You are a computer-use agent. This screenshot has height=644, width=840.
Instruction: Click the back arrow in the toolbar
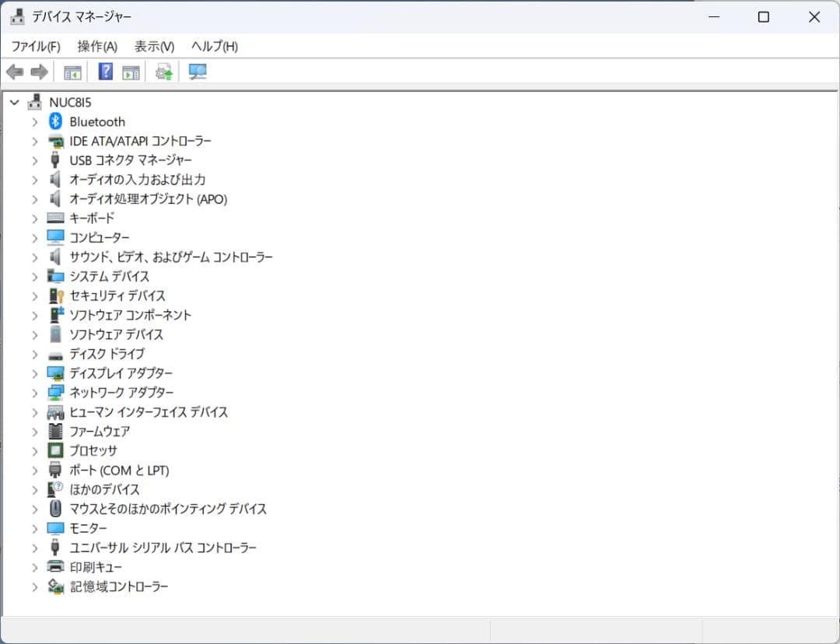coord(15,72)
